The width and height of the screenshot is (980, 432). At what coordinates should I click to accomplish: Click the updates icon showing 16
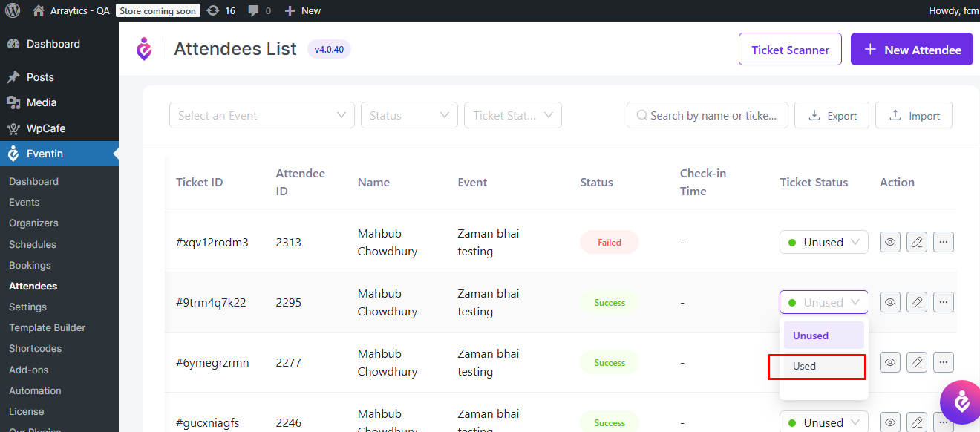tap(213, 10)
